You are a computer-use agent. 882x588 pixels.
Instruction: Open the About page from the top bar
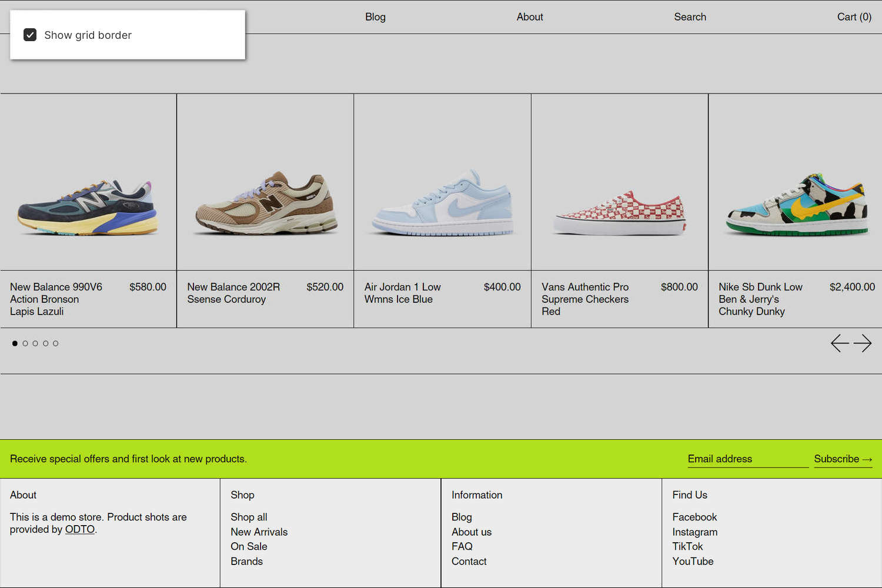point(529,17)
